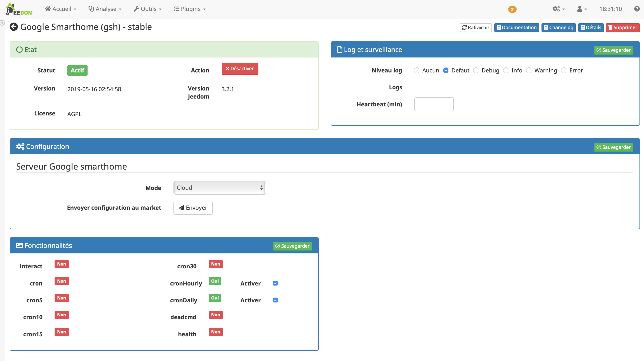Click the Non badge next to cron30
The height and width of the screenshot is (361, 644).
[x=216, y=264]
